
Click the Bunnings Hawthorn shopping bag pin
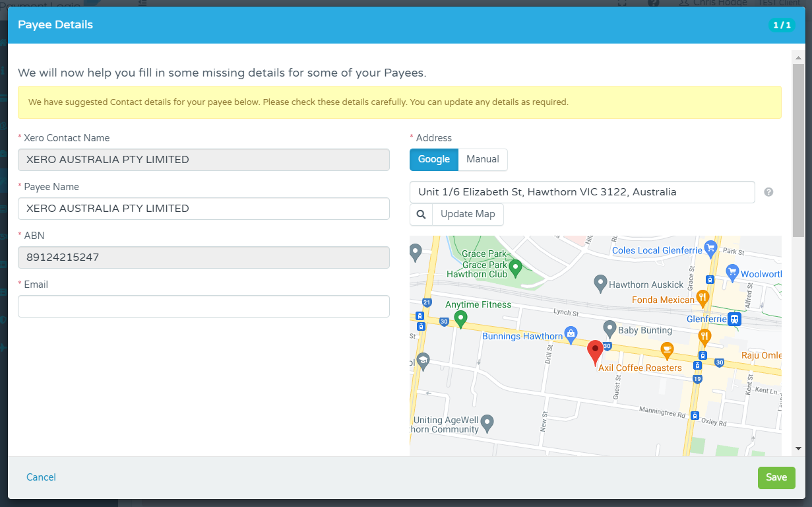(x=571, y=335)
